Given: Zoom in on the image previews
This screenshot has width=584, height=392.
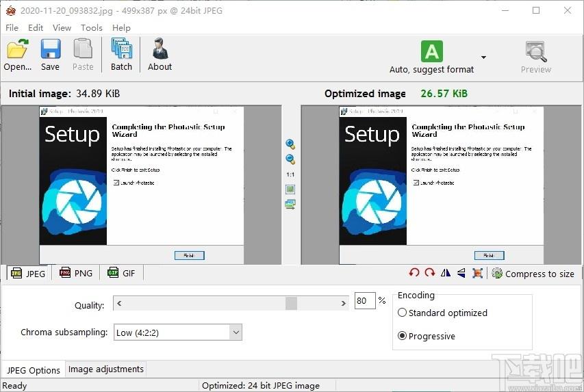Looking at the screenshot, I should tap(290, 144).
